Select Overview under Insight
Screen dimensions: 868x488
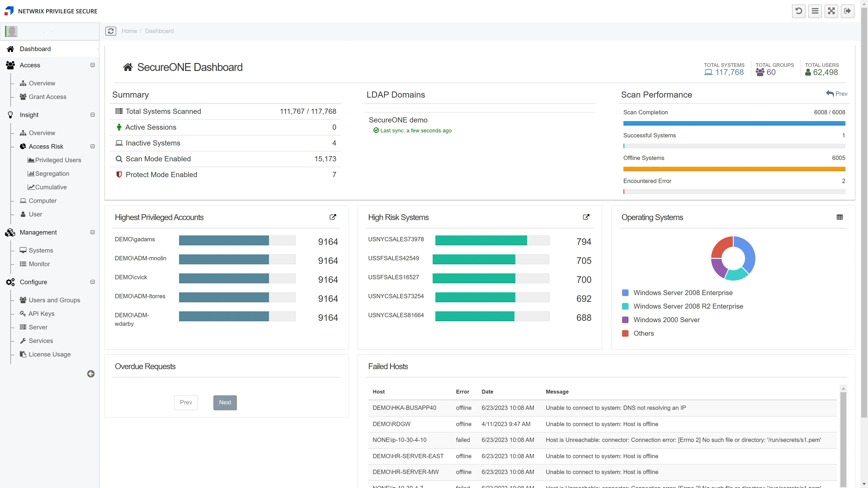[42, 133]
